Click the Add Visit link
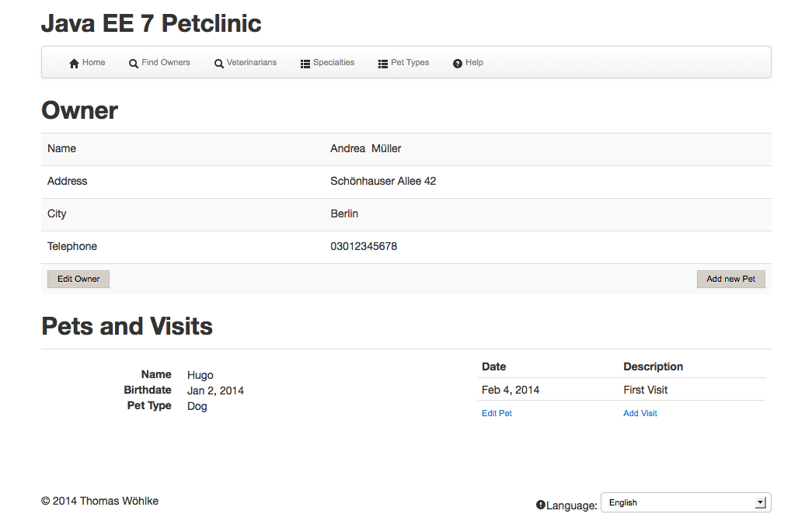Image resolution: width=812 pixels, height=528 pixels. [639, 413]
